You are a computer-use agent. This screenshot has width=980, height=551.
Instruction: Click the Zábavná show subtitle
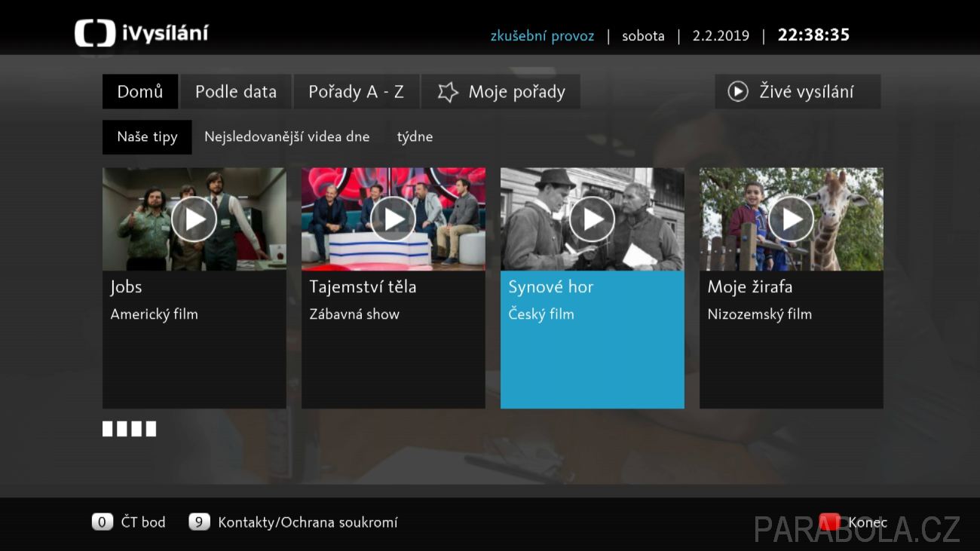coord(354,314)
